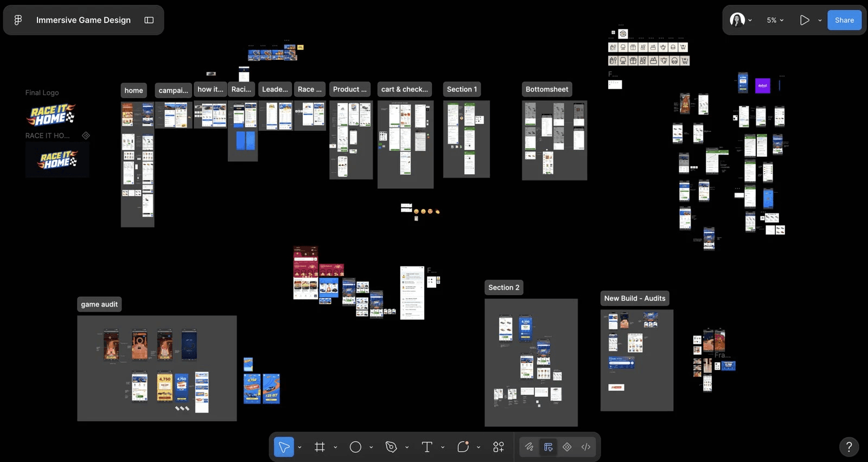Viewport: 868px width, 462px height.
Task: Select the game audit section label
Action: [x=99, y=305]
